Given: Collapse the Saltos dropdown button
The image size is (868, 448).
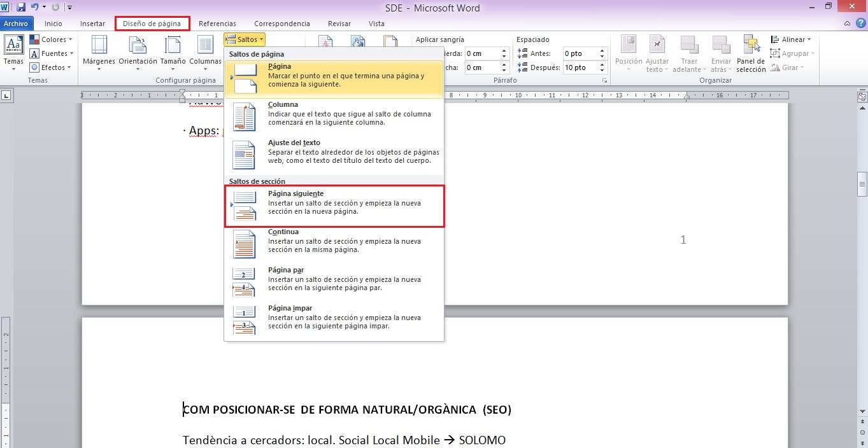Looking at the screenshot, I should (245, 39).
